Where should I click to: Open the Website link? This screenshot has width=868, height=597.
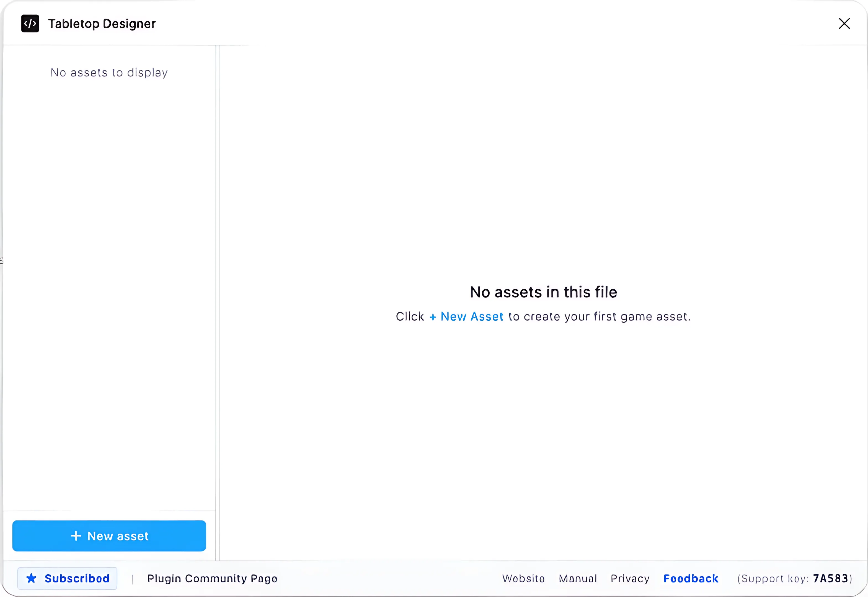523,579
